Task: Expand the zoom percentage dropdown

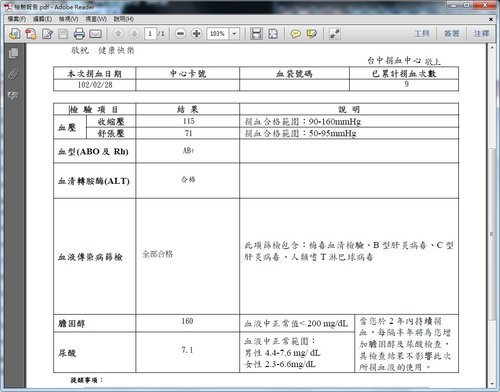Action: pos(234,34)
